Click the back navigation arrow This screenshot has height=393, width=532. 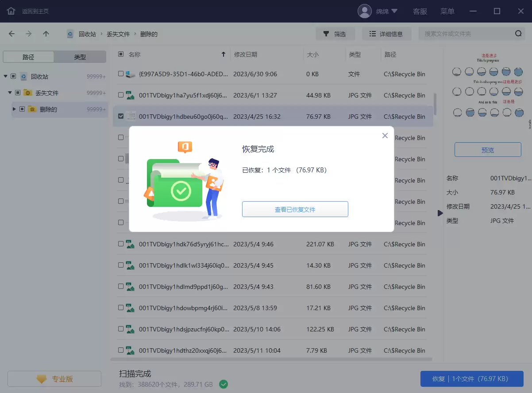(11, 33)
